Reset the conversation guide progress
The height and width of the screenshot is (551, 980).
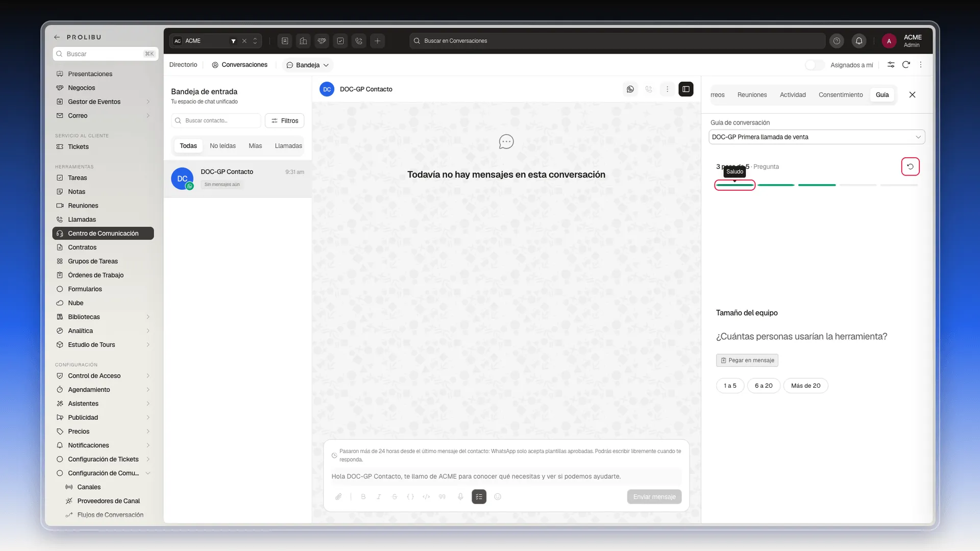coord(910,166)
